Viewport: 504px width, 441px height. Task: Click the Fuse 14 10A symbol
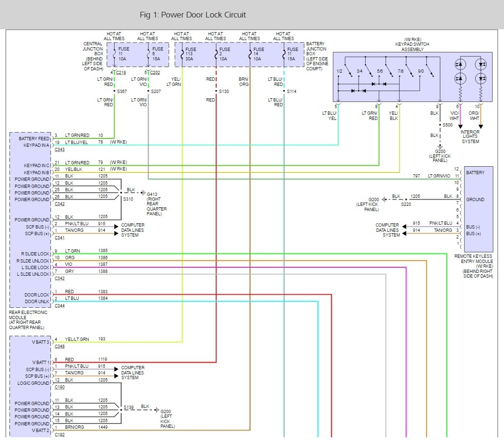coord(250,54)
